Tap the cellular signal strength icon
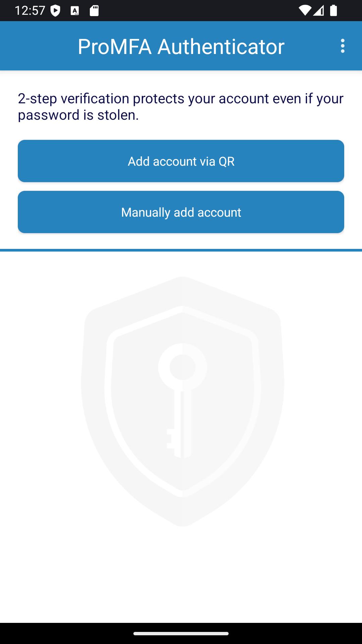Viewport: 362px width, 644px height. tap(318, 10)
